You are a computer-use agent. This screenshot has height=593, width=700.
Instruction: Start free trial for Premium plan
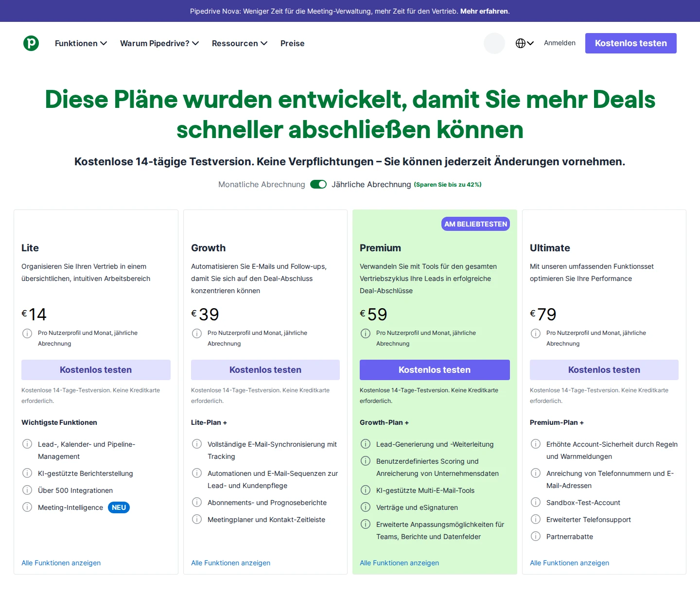pos(435,370)
